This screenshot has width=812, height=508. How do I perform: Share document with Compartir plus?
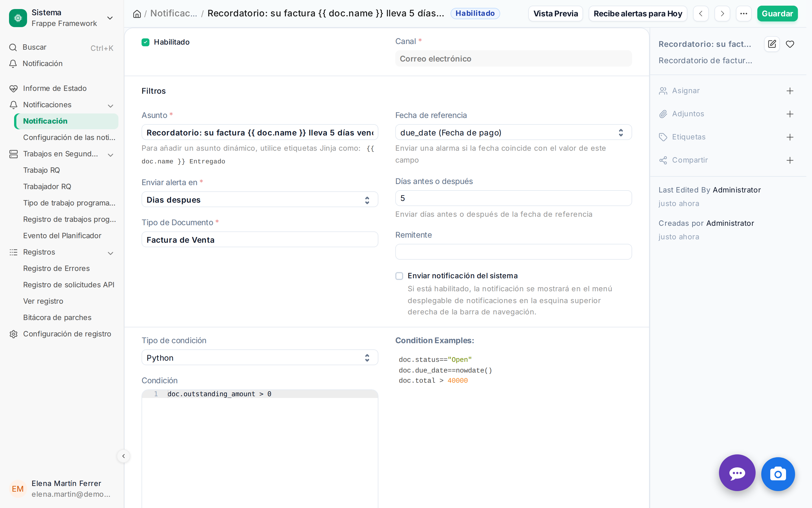coord(790,160)
